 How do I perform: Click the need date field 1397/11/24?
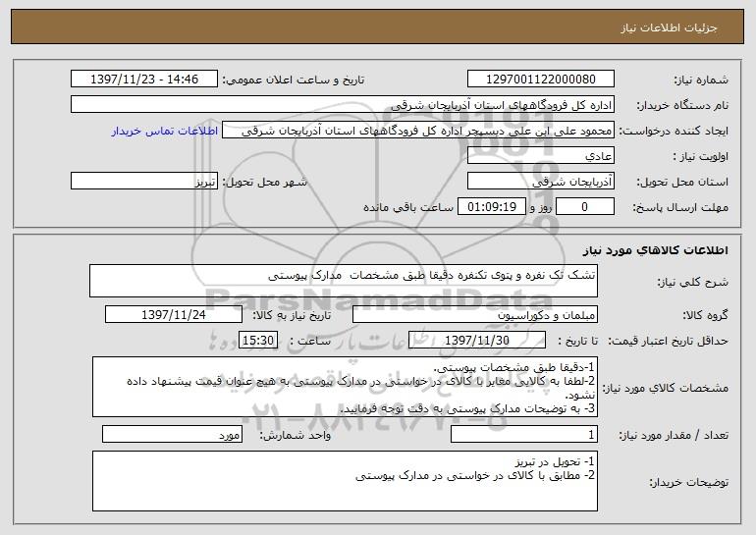coord(174,315)
